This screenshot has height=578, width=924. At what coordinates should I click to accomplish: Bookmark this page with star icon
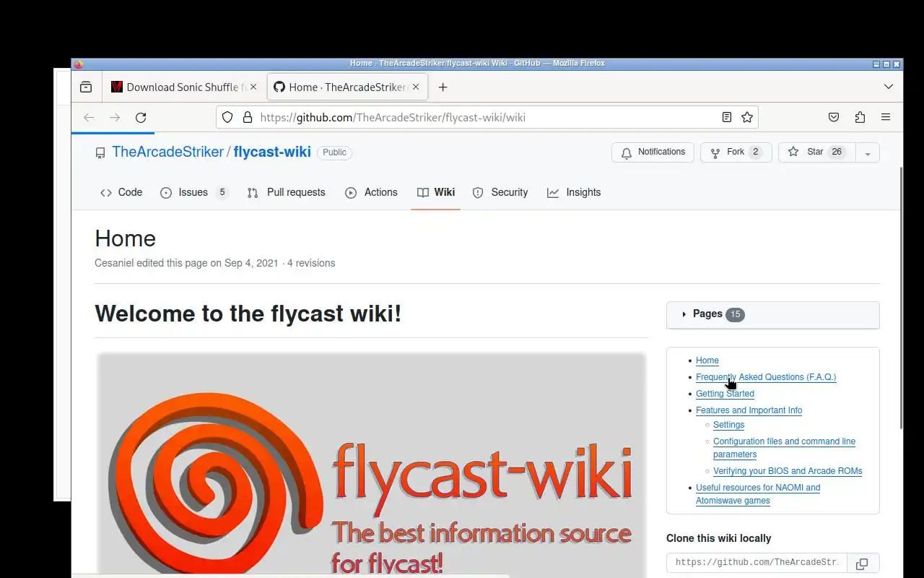[747, 117]
